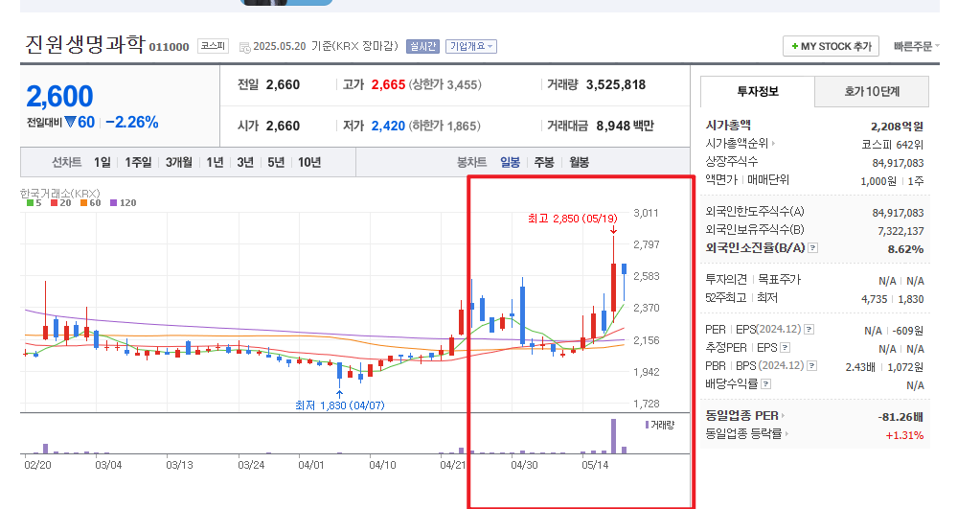Click the calendar icon before 2025.05.20 date
The height and width of the screenshot is (509, 980).
coord(245,47)
